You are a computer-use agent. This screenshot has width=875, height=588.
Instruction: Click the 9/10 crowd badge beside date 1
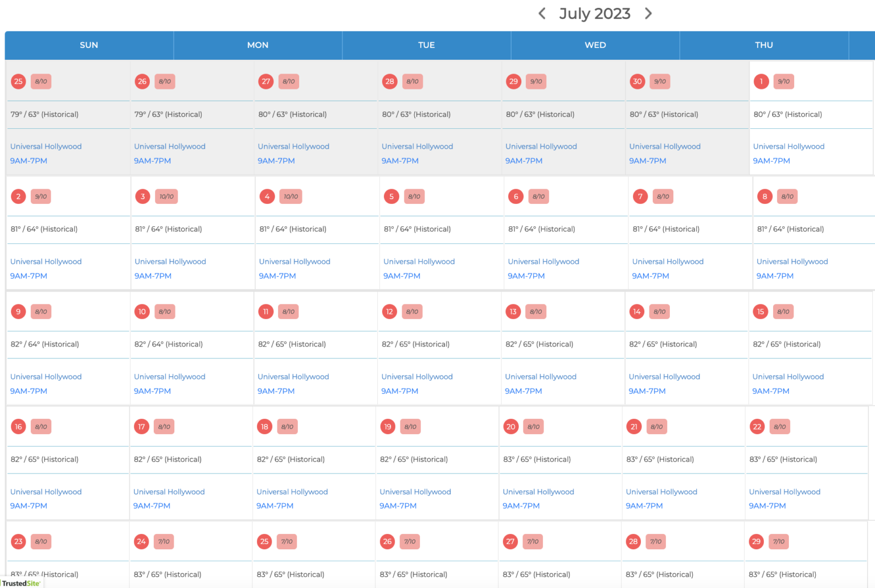point(784,81)
